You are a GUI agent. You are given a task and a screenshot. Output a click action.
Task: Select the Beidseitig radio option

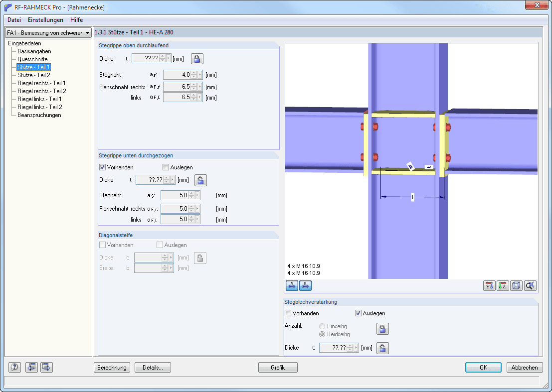(x=322, y=334)
